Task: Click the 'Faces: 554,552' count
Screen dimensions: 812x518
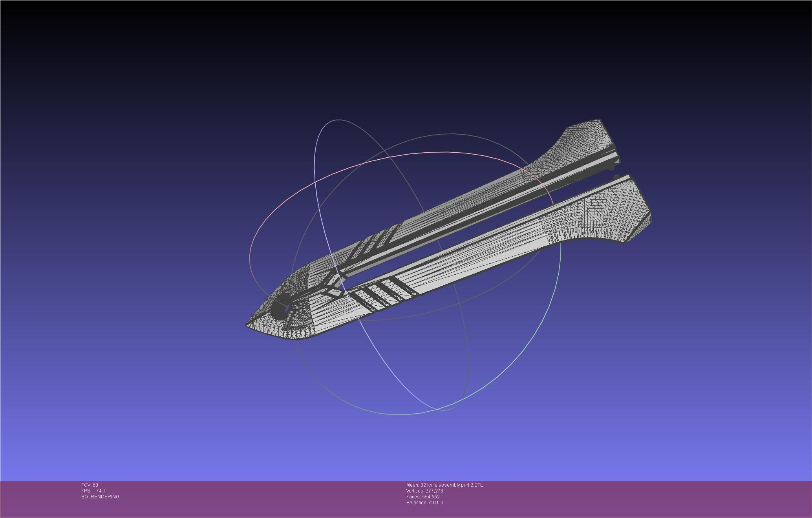Action: 423,497
